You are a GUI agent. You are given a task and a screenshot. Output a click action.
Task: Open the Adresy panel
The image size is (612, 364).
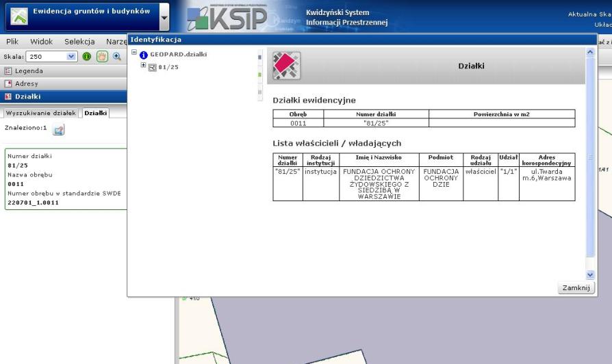click(x=27, y=83)
